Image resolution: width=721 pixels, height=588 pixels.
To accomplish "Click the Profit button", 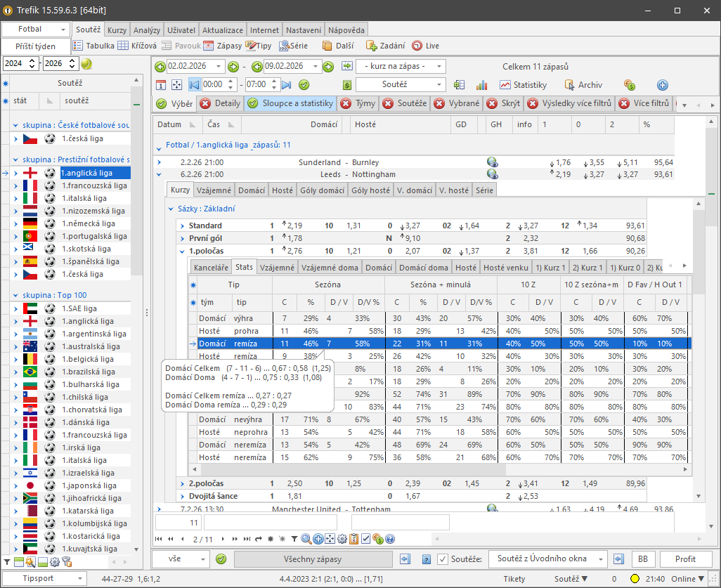I will click(x=685, y=558).
